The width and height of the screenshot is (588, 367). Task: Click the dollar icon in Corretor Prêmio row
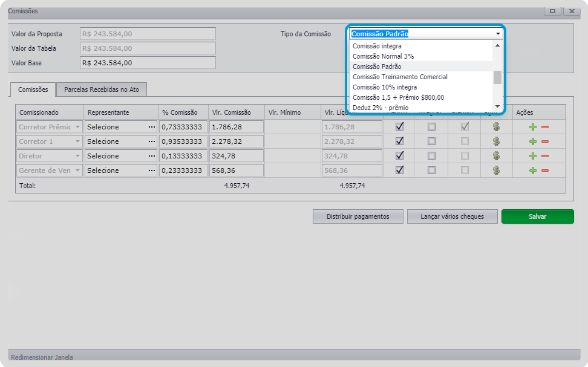click(496, 127)
